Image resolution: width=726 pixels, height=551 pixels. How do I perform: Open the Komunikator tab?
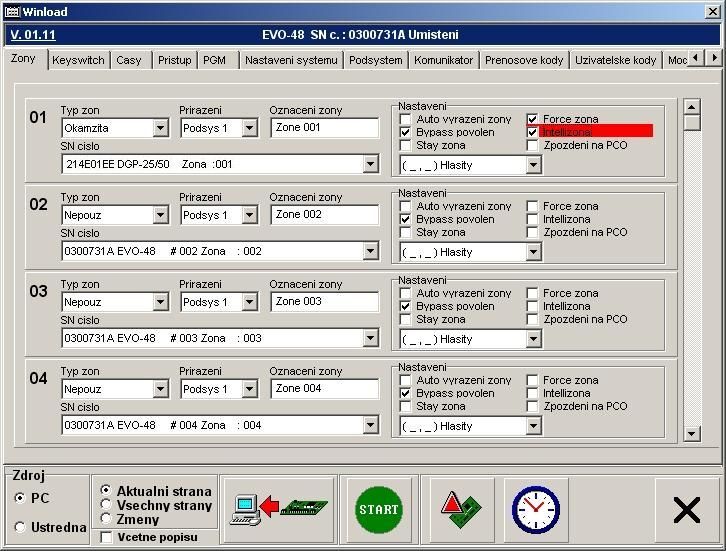(443, 60)
